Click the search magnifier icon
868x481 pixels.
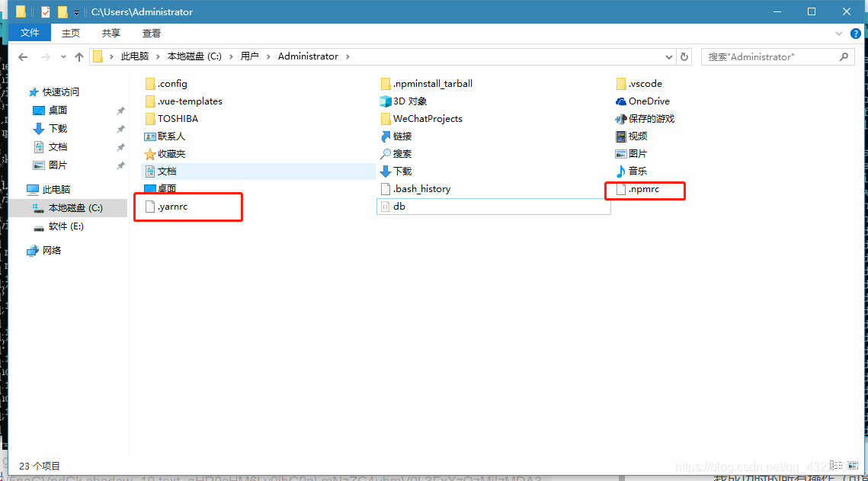pos(844,57)
